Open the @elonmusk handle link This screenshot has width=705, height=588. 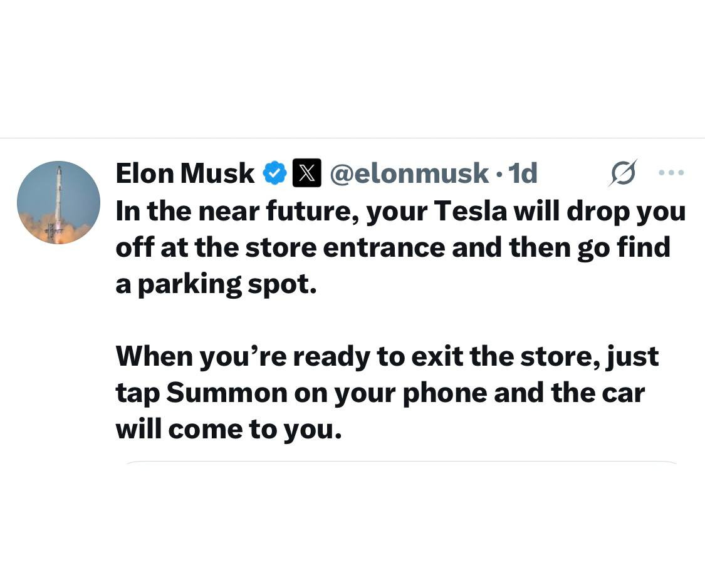click(409, 173)
